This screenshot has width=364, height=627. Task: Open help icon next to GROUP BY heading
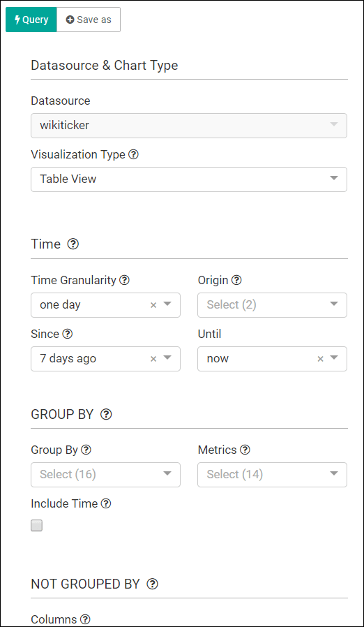(x=106, y=414)
